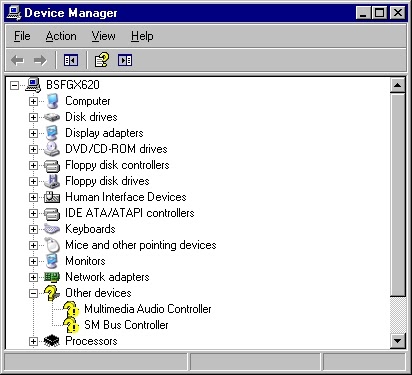Collapse the BSFGX620 root node
Viewport: 412px width, 375px height.
14,85
